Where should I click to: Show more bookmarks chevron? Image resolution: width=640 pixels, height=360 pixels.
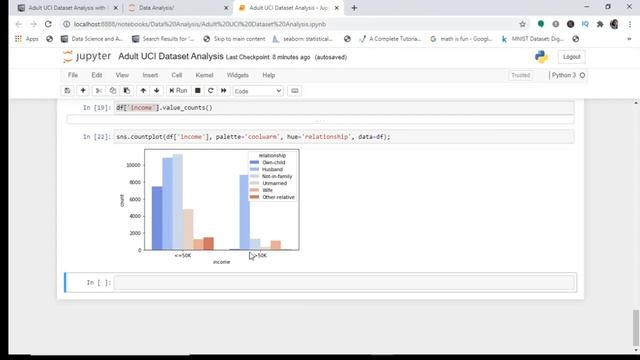(629, 39)
